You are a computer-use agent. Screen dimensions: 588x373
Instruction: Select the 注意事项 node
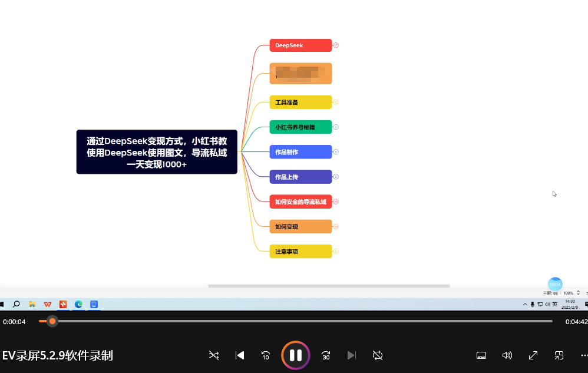pos(300,252)
